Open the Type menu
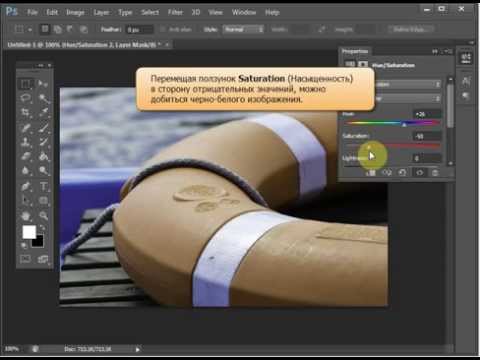The width and height of the screenshot is (480, 360). (125, 12)
